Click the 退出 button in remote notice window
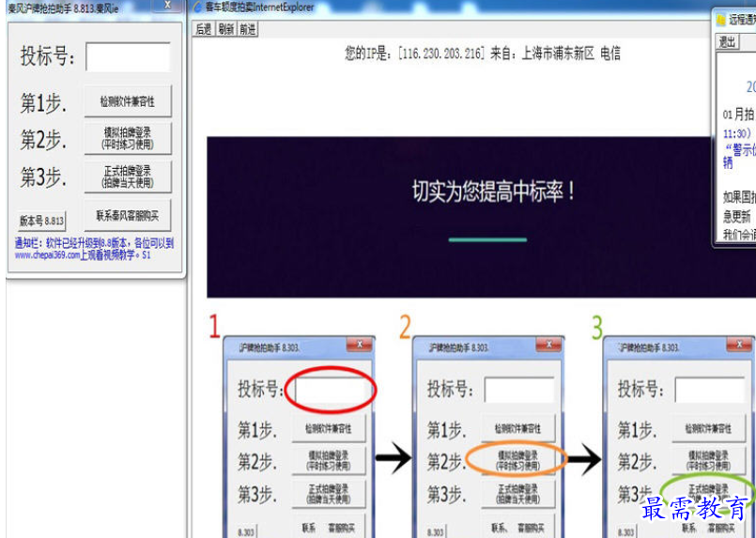 click(x=727, y=42)
